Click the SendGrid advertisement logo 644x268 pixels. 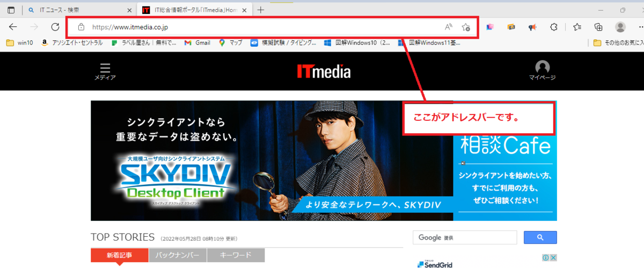point(435,263)
